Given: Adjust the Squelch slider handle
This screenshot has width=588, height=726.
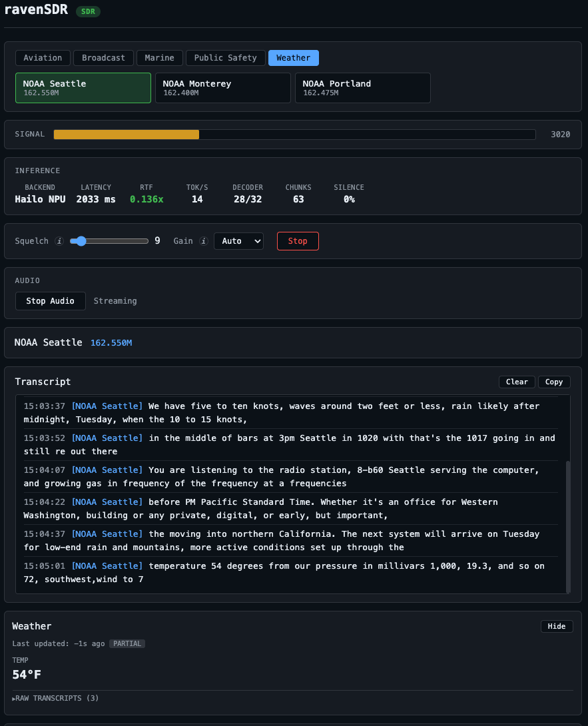Looking at the screenshot, I should (x=81, y=241).
